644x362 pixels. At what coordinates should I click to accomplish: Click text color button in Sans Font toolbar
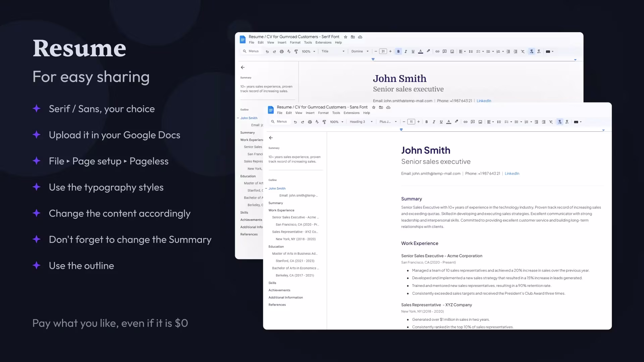448,122
